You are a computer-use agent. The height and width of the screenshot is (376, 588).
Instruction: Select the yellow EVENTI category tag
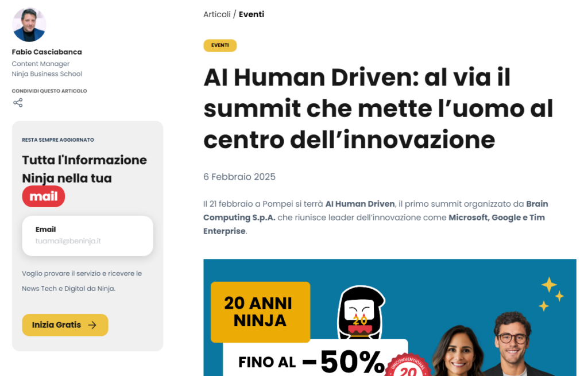(x=220, y=45)
